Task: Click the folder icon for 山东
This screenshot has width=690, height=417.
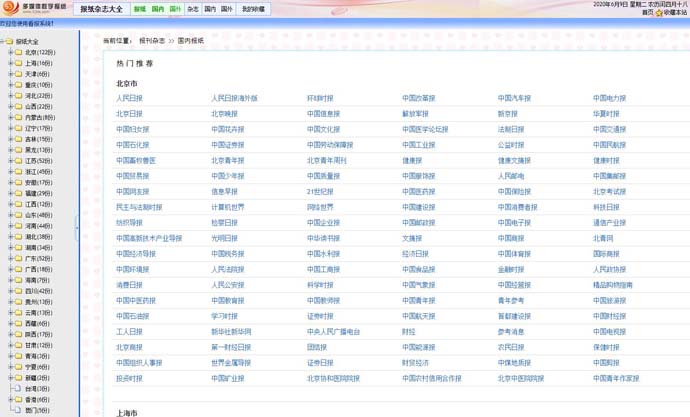Action: [18, 215]
